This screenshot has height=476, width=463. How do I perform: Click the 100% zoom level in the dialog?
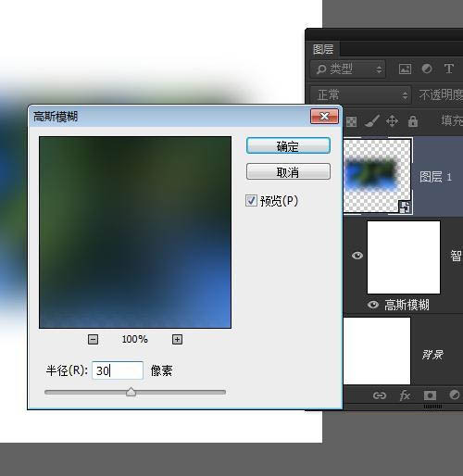pyautogui.click(x=134, y=339)
